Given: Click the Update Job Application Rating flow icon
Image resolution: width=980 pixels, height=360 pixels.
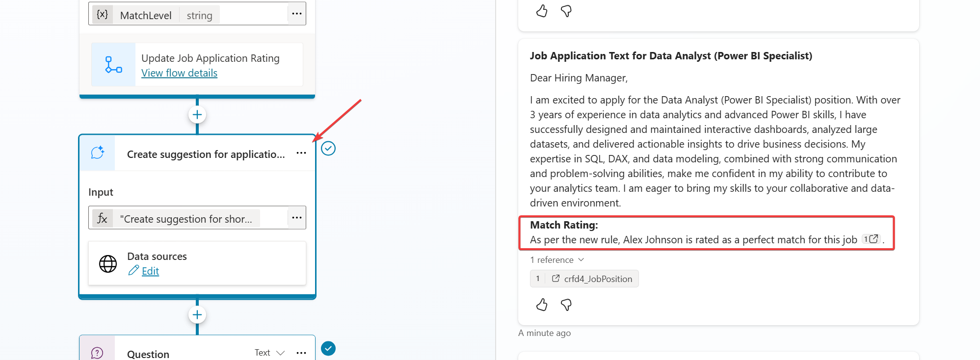Looking at the screenshot, I should pos(113,65).
